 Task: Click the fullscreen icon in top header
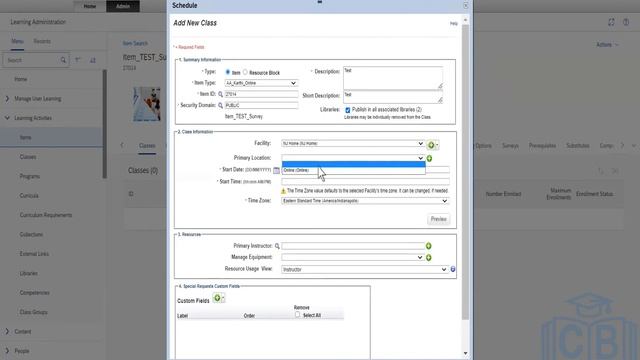click(611, 22)
